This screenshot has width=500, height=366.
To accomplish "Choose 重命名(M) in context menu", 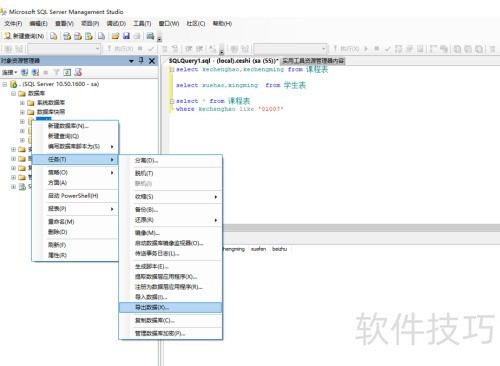I will pos(75,222).
